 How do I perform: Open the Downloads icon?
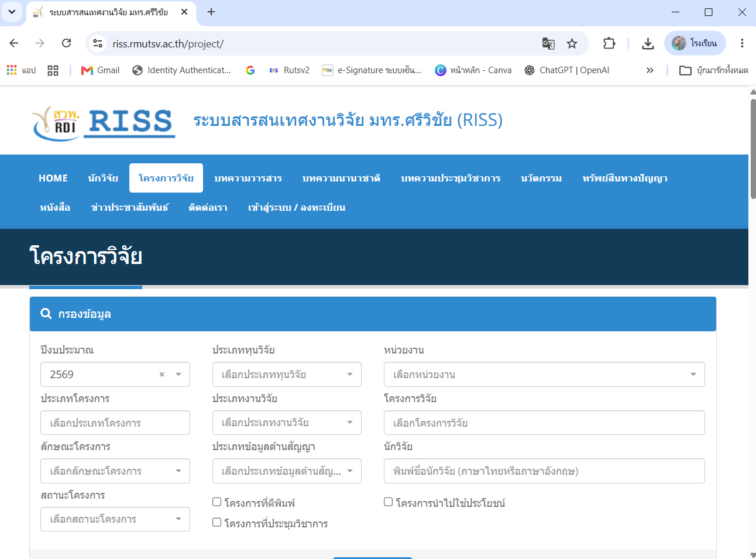tap(648, 43)
